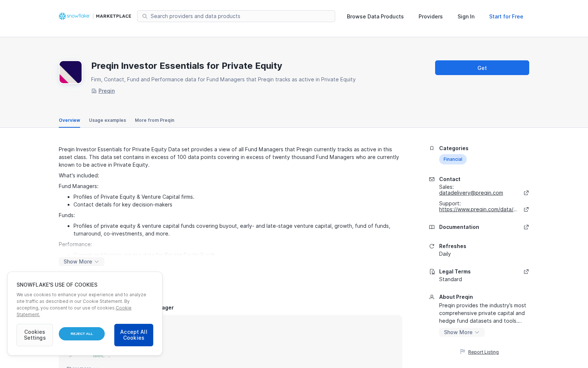The width and height of the screenshot is (588, 368).
Task: Click the Report Listing flag icon
Action: tap(463, 352)
